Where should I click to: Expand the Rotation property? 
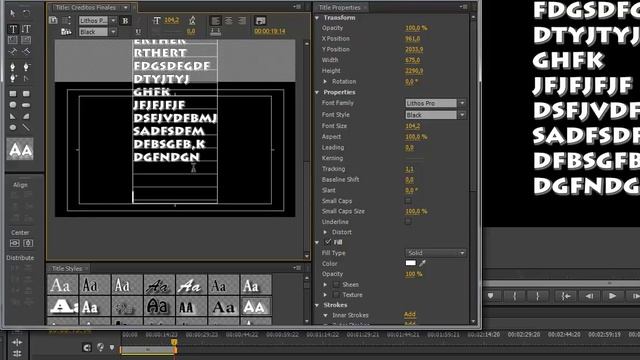point(325,82)
